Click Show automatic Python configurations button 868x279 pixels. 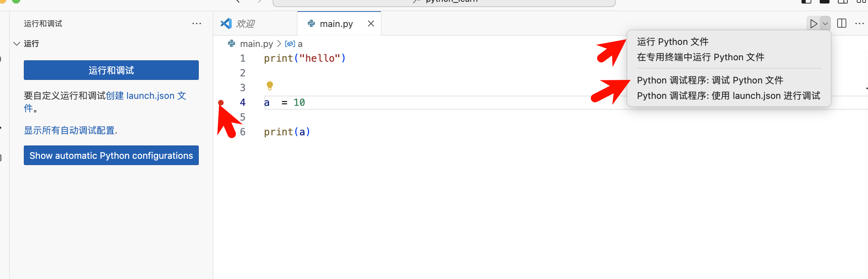(x=111, y=155)
